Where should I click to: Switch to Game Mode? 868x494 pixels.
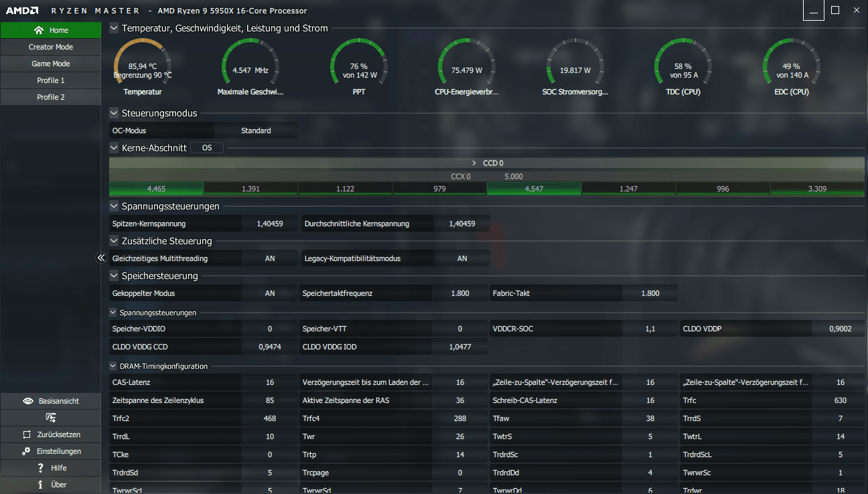click(51, 64)
